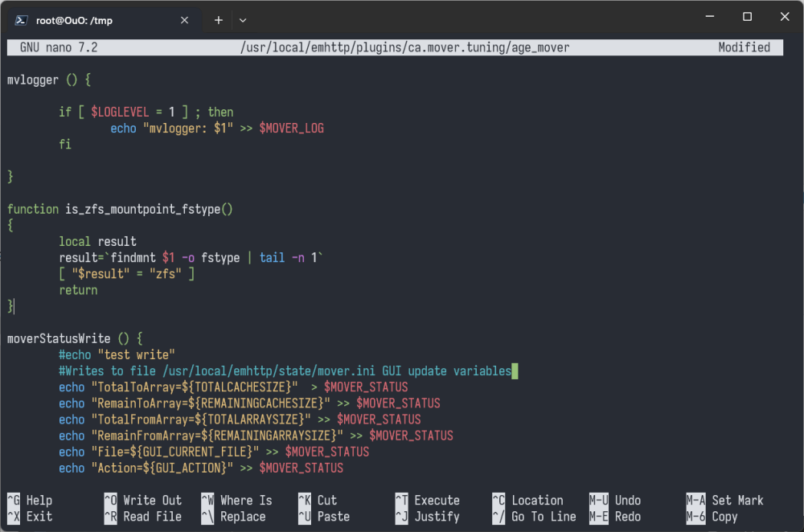Open a new terminal tab with plus

click(219, 21)
